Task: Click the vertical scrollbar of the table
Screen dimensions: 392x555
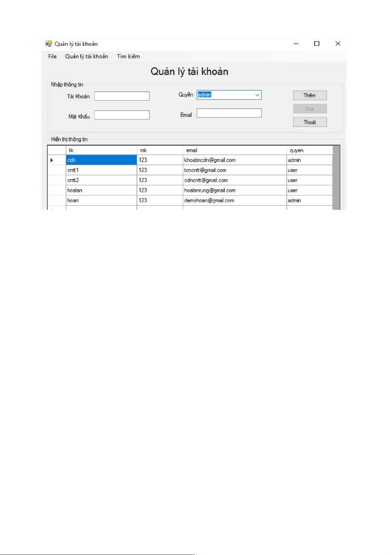Action: [x=336, y=178]
